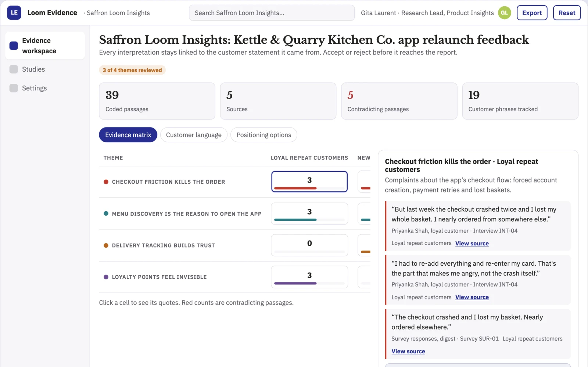The width and height of the screenshot is (588, 367).
Task: Click the Loyalty points feel invisible label
Action: (x=159, y=277)
